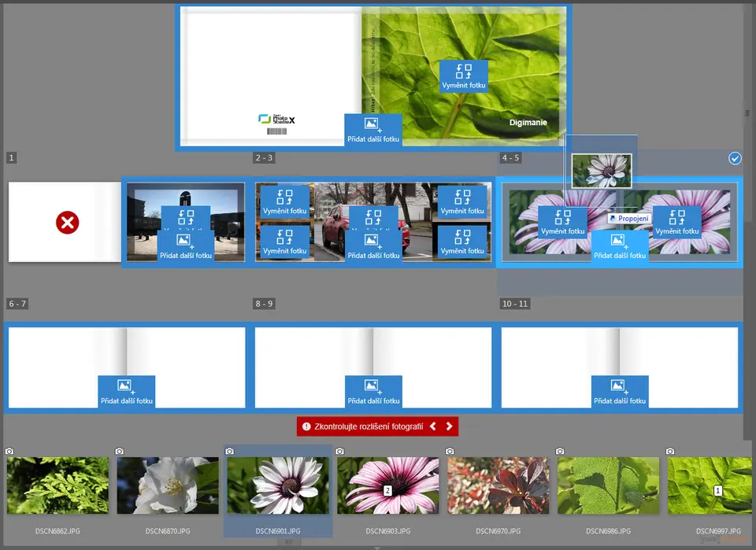
Task: Select thumbnail DSCN6862.JPG
Action: pos(57,485)
